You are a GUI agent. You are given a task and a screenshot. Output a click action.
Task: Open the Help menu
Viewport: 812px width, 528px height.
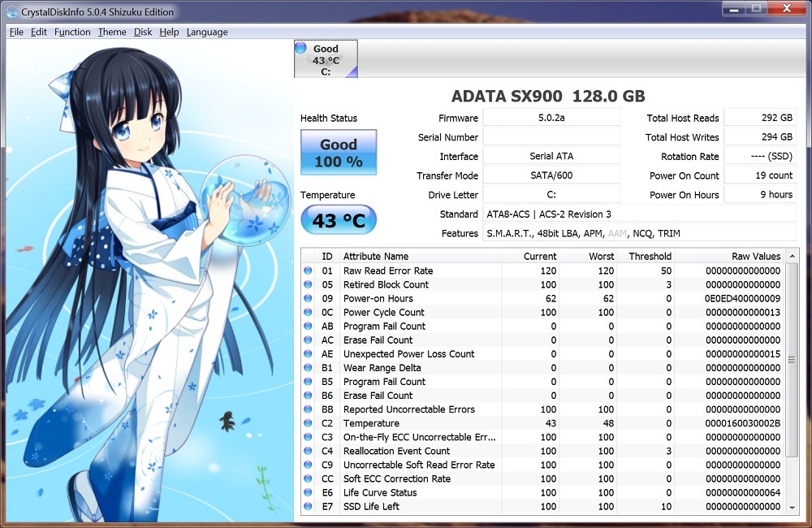169,32
